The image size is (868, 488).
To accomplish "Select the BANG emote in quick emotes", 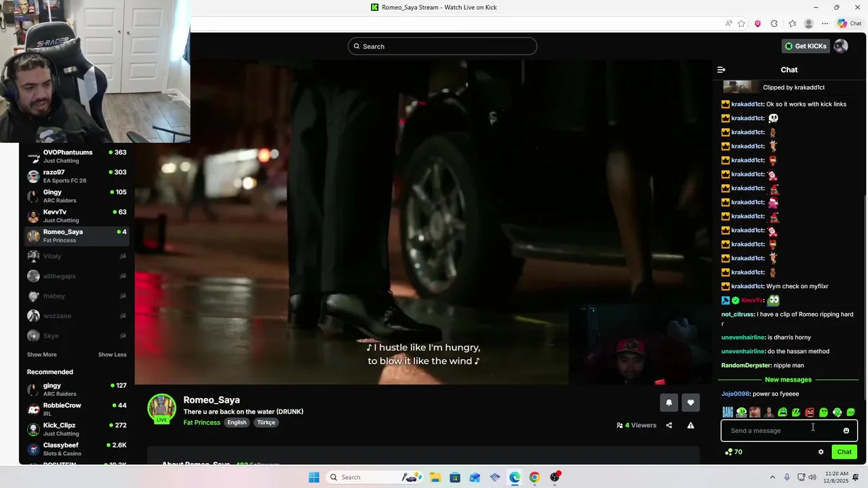I will [x=728, y=412].
